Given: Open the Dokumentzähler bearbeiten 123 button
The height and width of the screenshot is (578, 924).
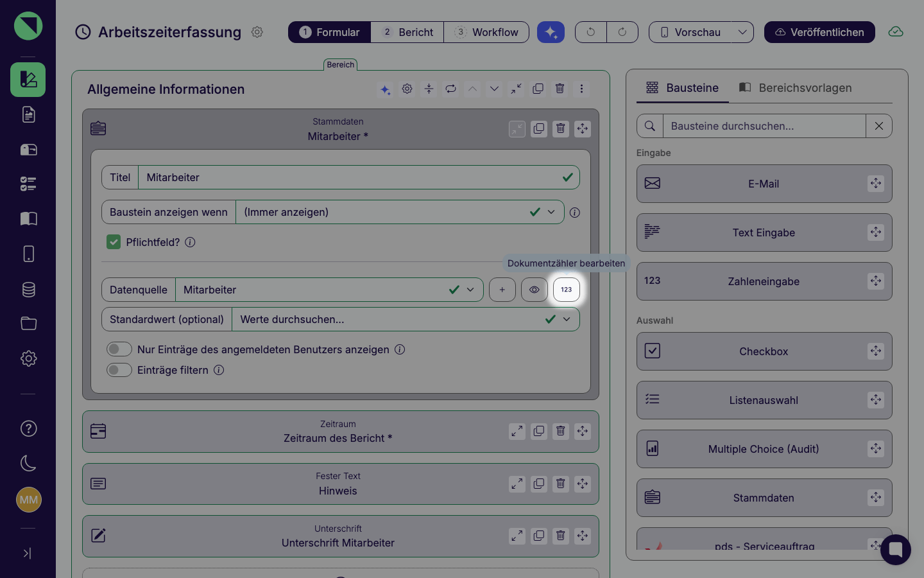Looking at the screenshot, I should click(566, 290).
